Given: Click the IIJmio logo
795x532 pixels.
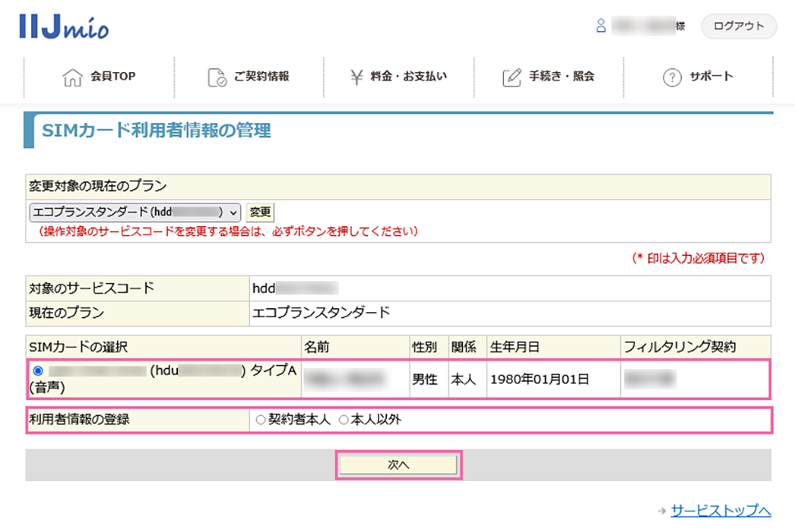Looking at the screenshot, I should pos(63,27).
